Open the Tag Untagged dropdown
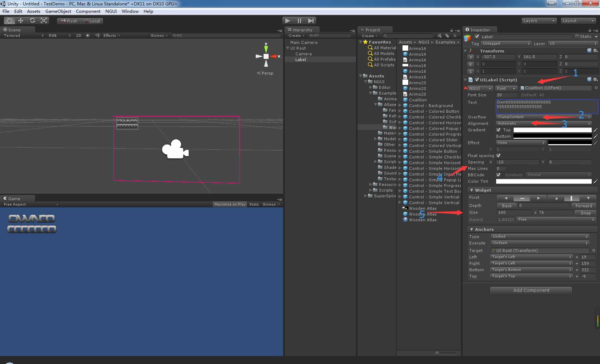The image size is (600, 364). (506, 44)
